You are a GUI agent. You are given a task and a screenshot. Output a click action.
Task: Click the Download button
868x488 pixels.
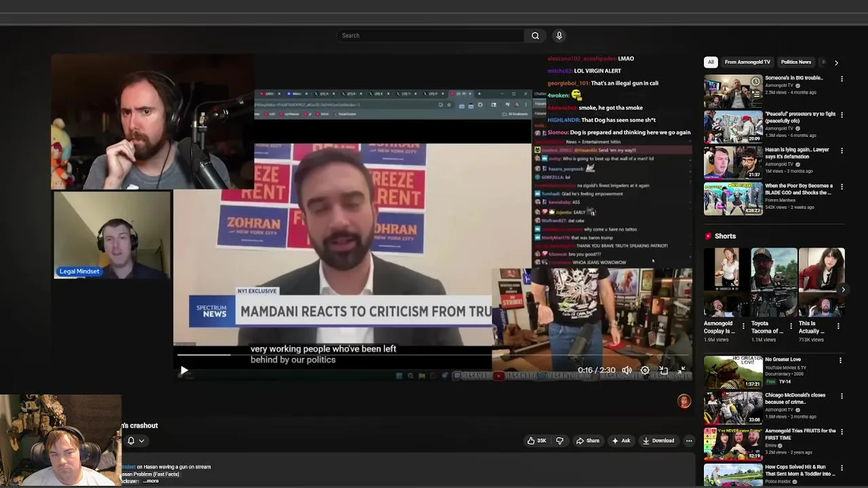pos(658,441)
